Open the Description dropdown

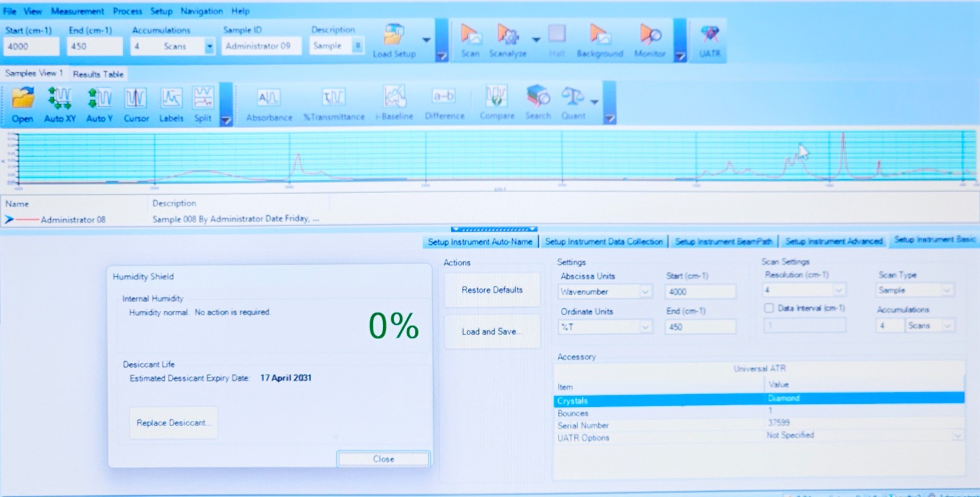(x=358, y=45)
